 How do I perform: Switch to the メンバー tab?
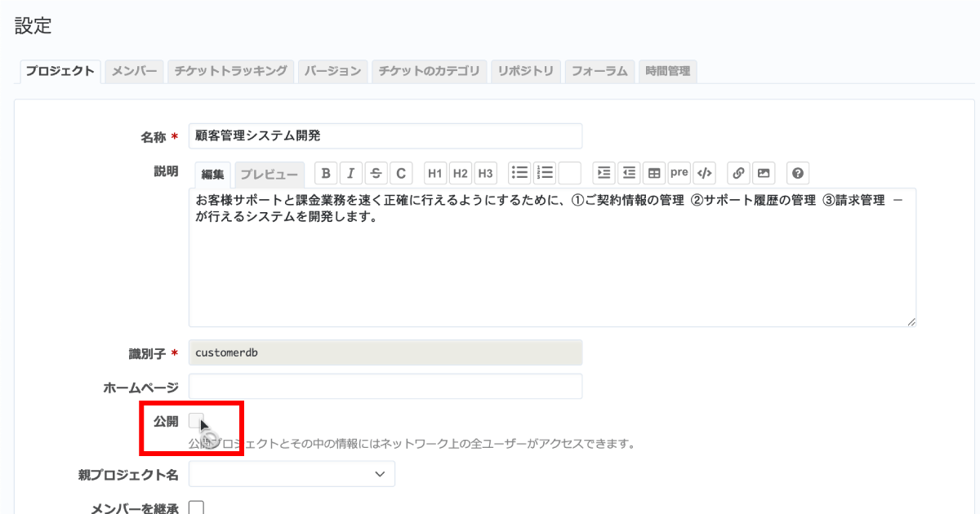pos(134,71)
